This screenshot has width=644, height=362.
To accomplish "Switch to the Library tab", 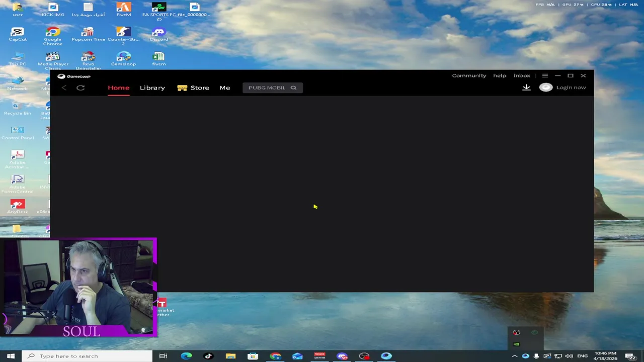I will click(152, 87).
